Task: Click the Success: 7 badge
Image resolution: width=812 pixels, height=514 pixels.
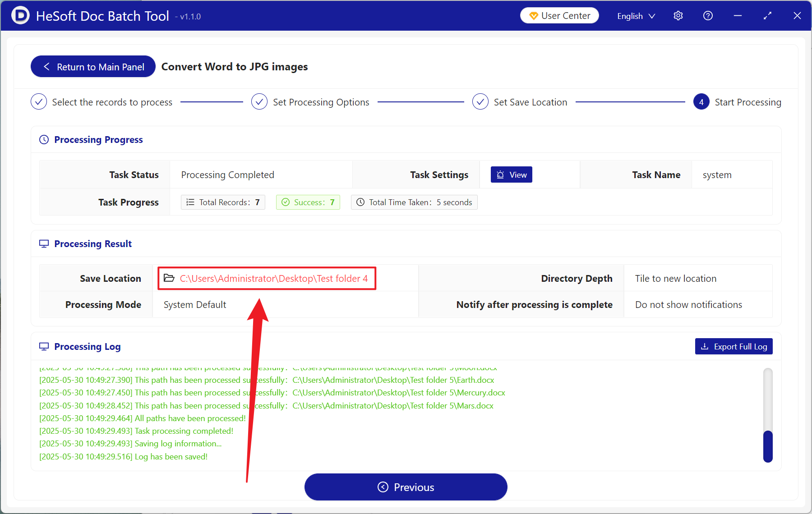Action: tap(308, 202)
